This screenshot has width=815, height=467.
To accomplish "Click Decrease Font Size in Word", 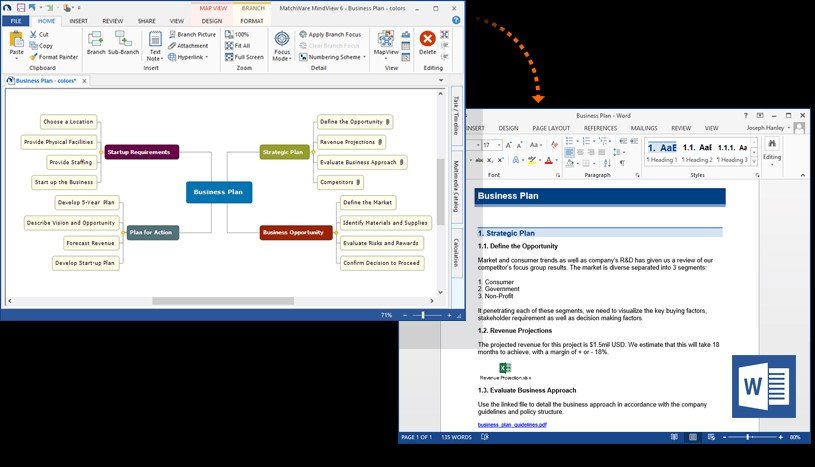I will point(520,145).
